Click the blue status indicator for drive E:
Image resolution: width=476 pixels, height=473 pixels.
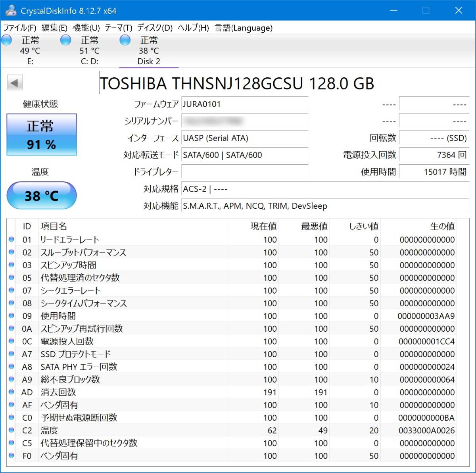click(6, 40)
